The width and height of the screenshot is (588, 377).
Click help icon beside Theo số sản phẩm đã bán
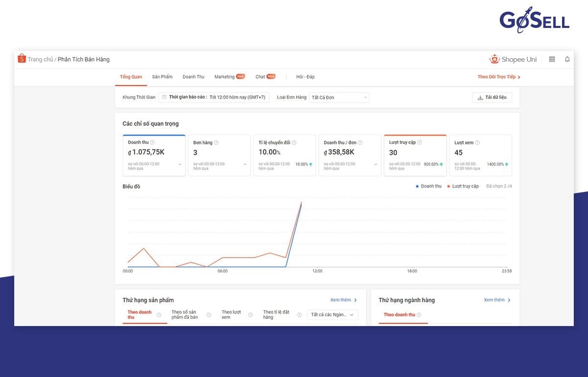[209, 315]
